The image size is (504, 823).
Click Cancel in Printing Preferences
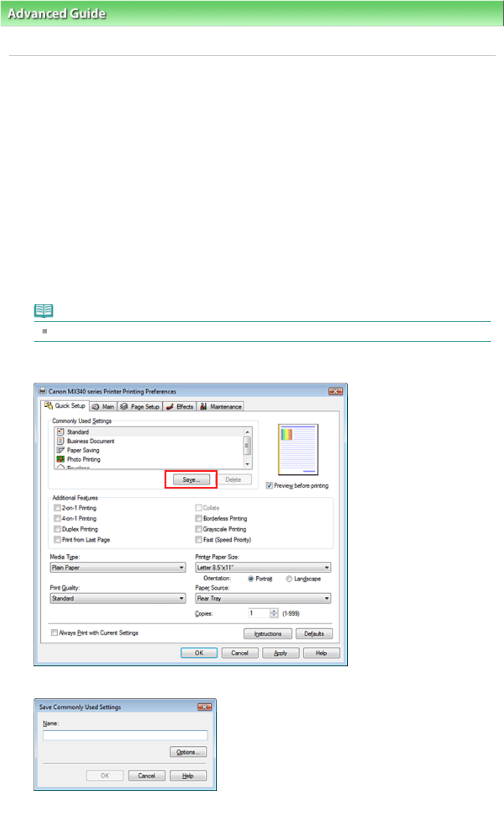(x=240, y=653)
